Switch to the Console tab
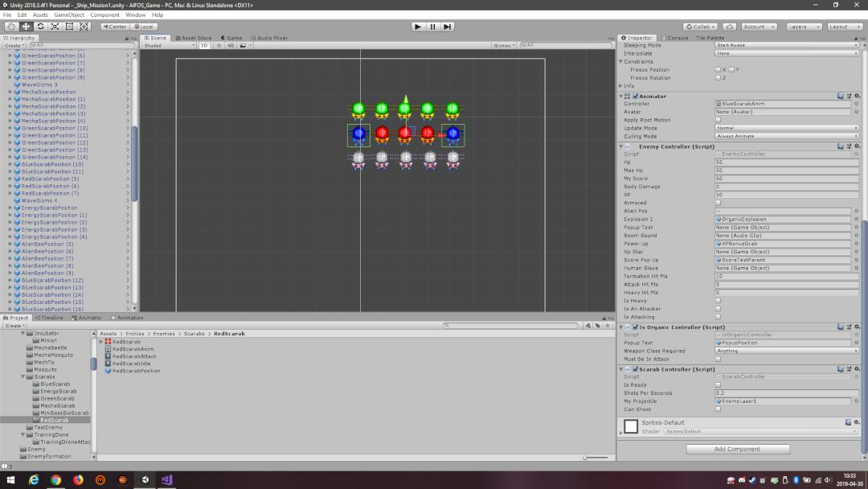868x489 pixels. click(x=675, y=38)
